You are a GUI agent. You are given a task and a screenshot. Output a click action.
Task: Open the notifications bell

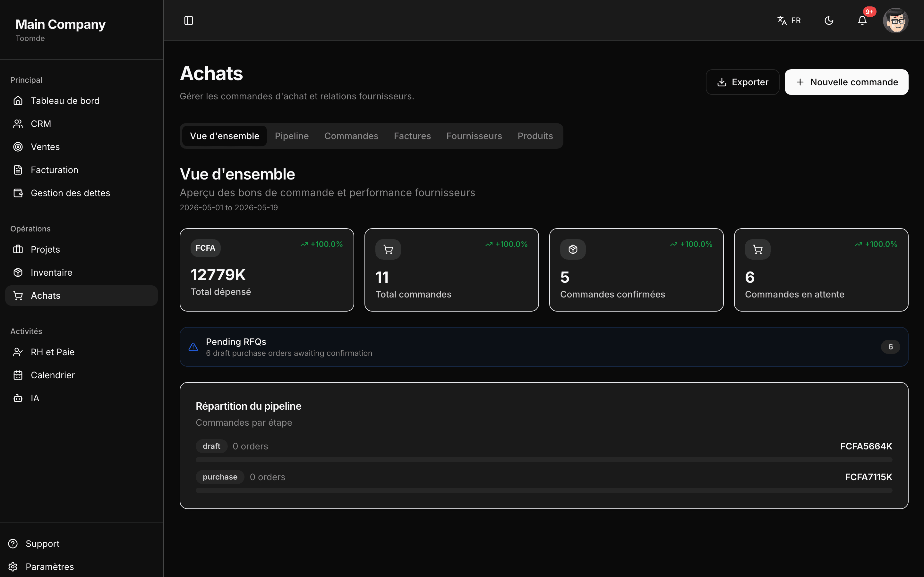862,21
